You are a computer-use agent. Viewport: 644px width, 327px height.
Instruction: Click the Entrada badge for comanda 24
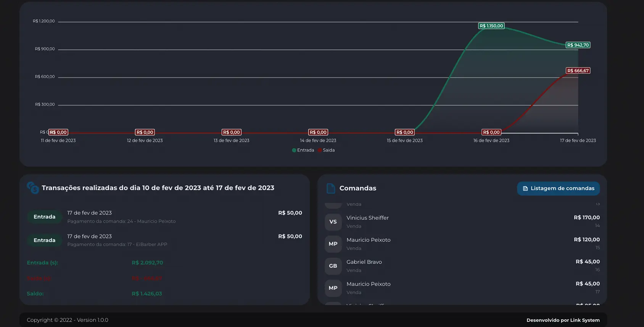[45, 217]
